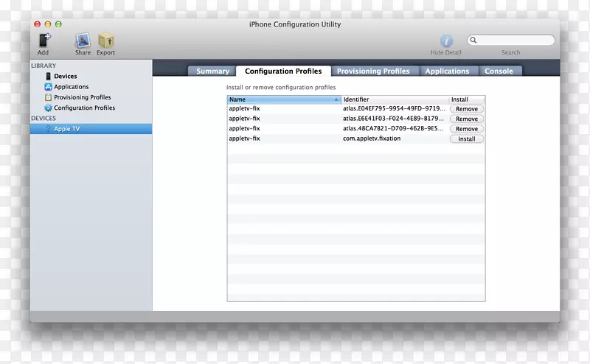Switch to the Summary tab
Screen dimensions: 590x364
pyautogui.click(x=212, y=71)
